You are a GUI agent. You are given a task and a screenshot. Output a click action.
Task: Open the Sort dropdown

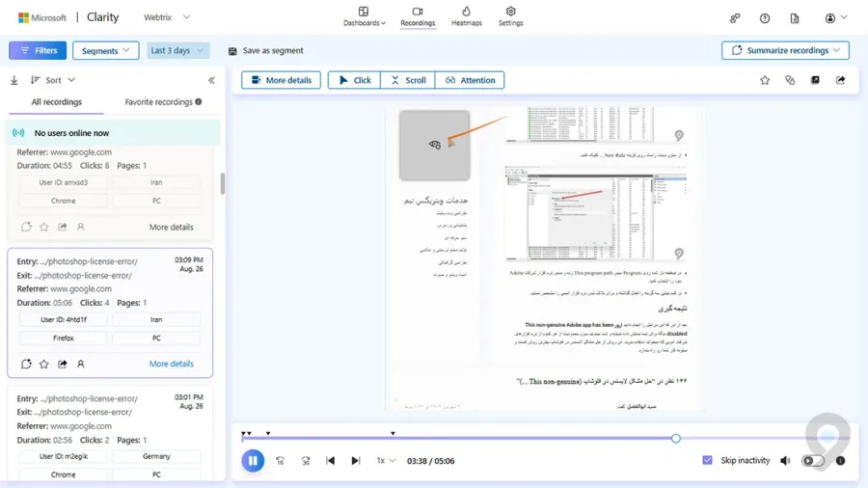[x=53, y=80]
